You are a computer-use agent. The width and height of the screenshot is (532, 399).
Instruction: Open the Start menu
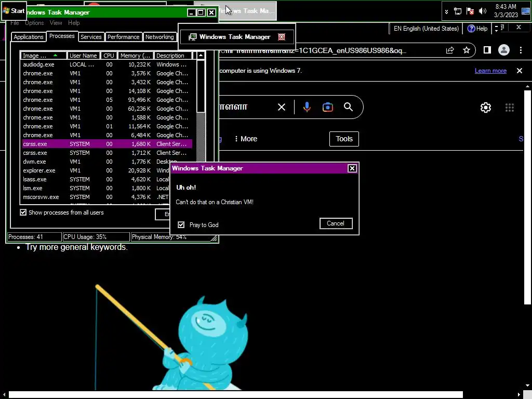(14, 11)
